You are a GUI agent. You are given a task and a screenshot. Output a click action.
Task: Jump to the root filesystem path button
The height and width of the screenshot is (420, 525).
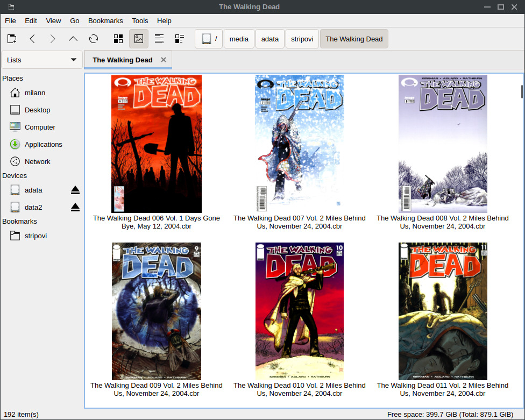click(209, 39)
